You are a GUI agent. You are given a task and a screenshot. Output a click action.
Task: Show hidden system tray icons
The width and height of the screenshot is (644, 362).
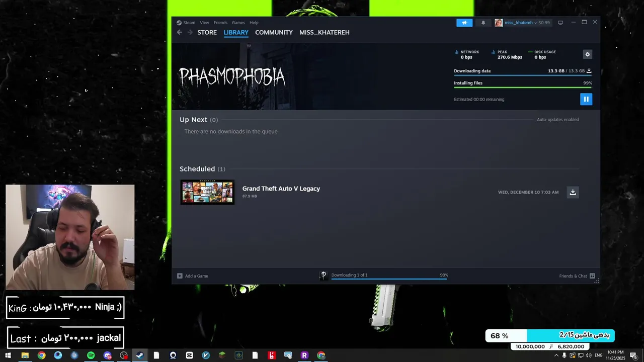(x=556, y=355)
